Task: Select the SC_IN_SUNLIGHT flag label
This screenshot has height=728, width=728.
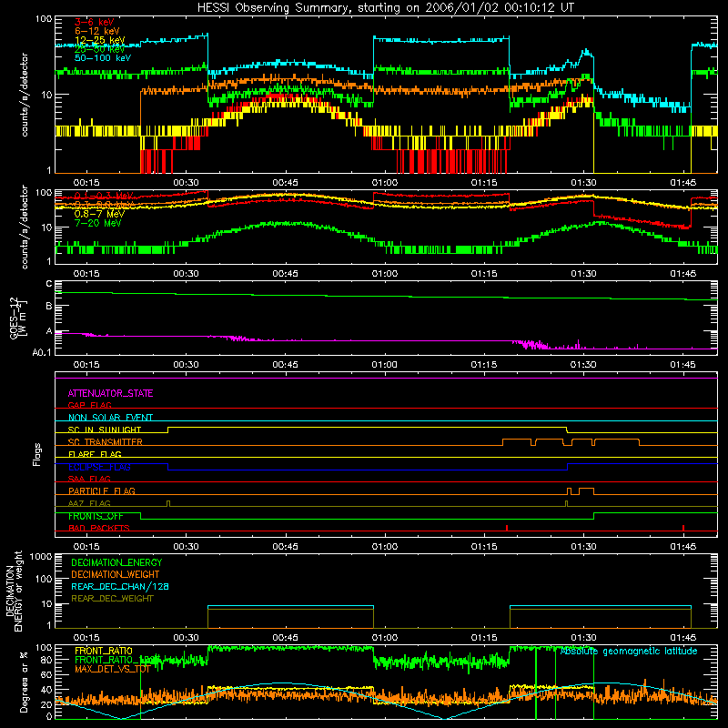Action: (x=105, y=430)
